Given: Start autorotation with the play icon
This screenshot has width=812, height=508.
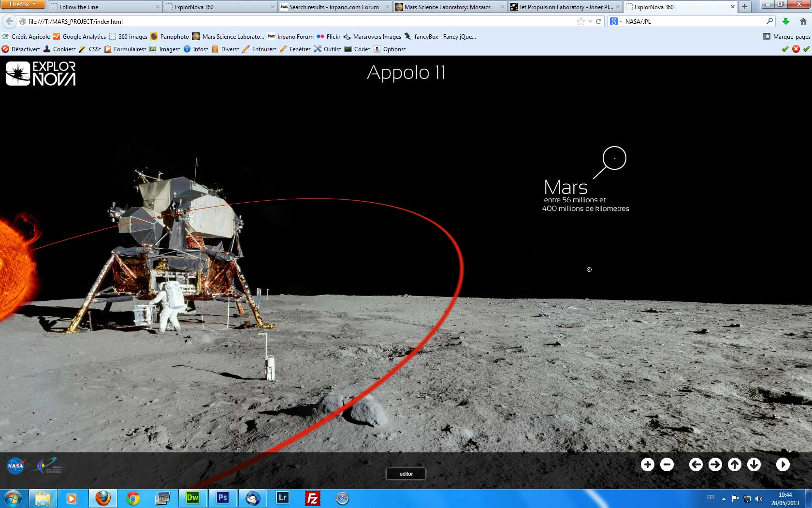Looking at the screenshot, I should click(783, 464).
